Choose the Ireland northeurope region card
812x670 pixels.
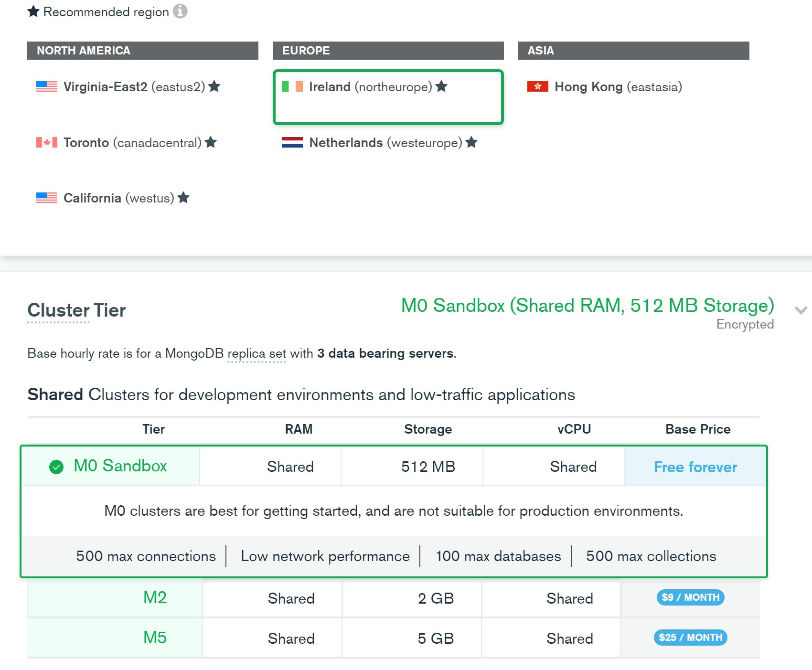pos(388,97)
